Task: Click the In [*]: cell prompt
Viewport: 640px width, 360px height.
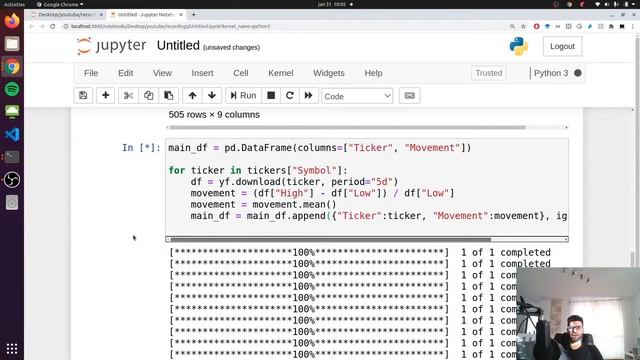Action: (141, 148)
